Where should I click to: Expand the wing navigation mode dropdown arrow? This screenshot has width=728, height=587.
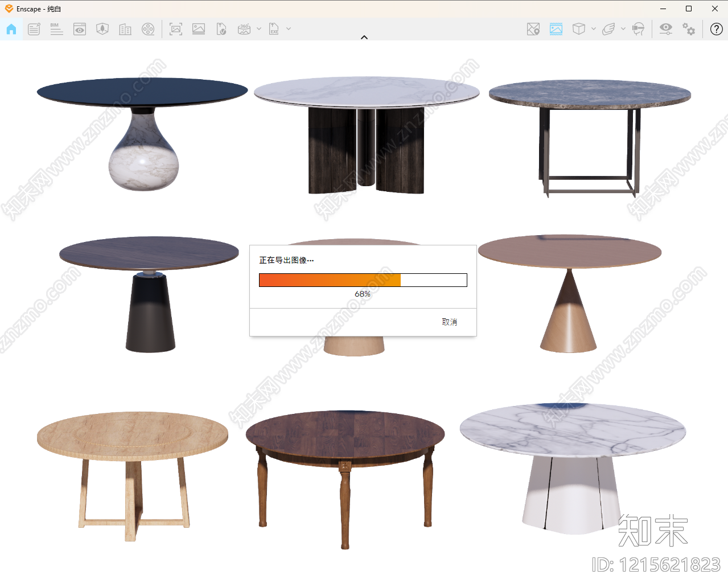pos(623,28)
